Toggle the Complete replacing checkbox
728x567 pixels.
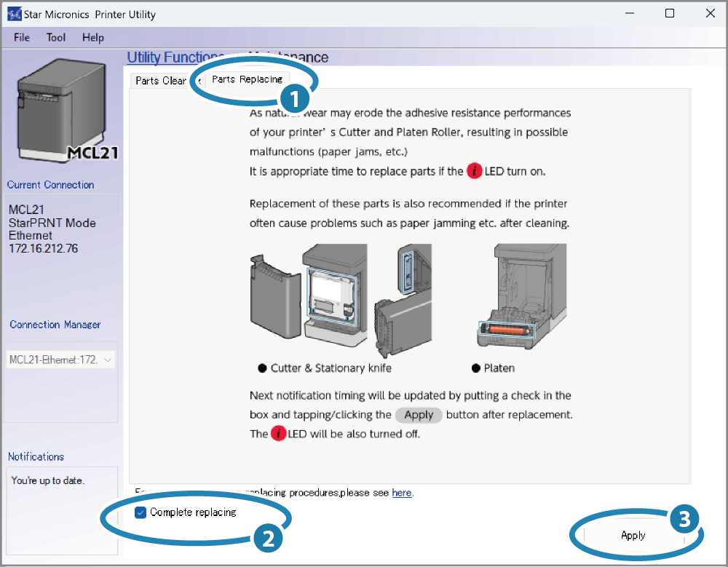pos(141,512)
